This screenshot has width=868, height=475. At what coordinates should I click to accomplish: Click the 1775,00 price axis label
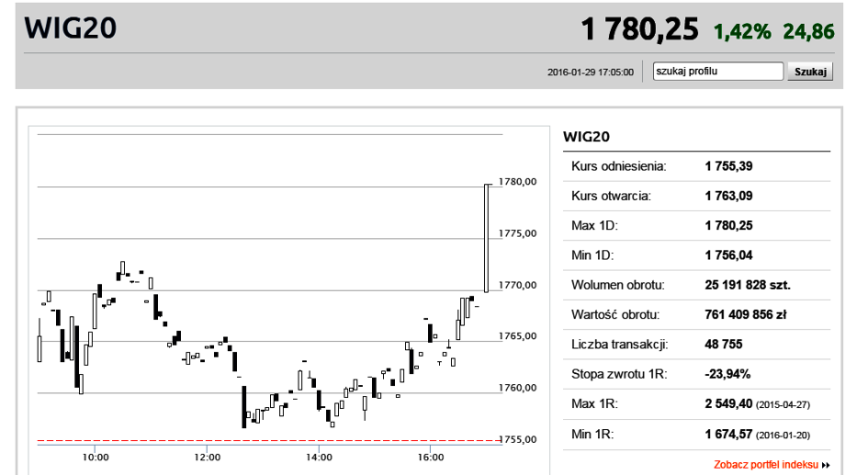tap(518, 233)
